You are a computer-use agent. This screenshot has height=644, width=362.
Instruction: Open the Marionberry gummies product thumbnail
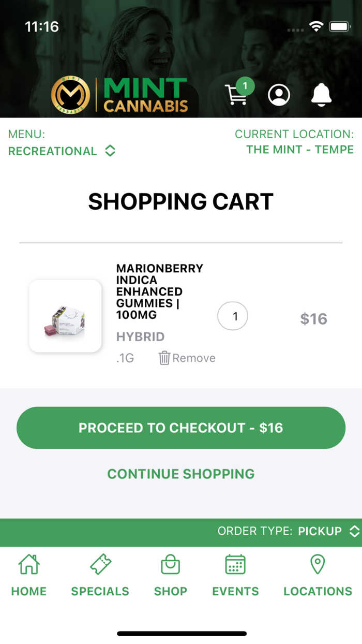65,316
